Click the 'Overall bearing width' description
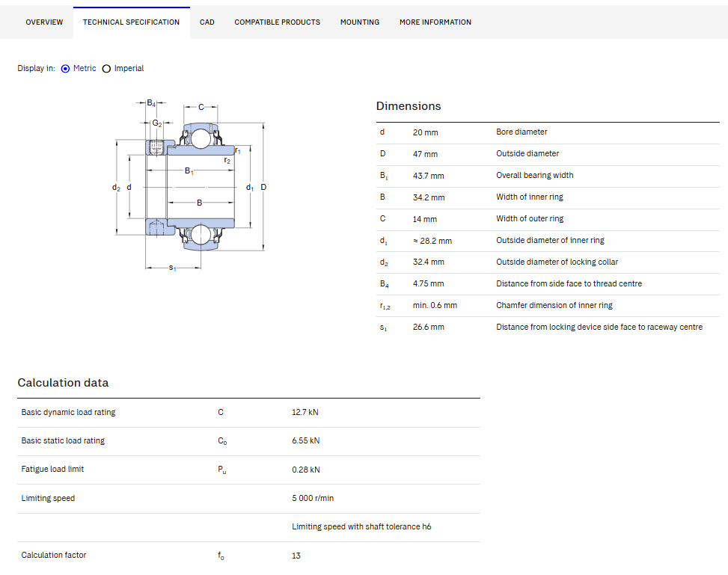 [x=535, y=176]
